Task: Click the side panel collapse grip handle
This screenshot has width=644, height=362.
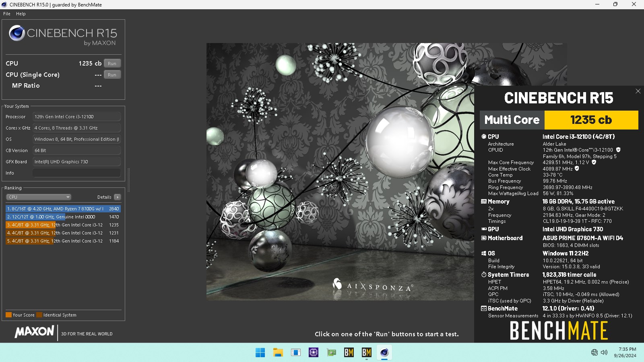Action: [x=128, y=180]
